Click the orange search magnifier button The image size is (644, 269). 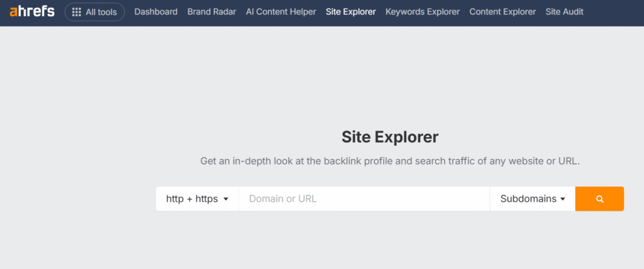[599, 199]
